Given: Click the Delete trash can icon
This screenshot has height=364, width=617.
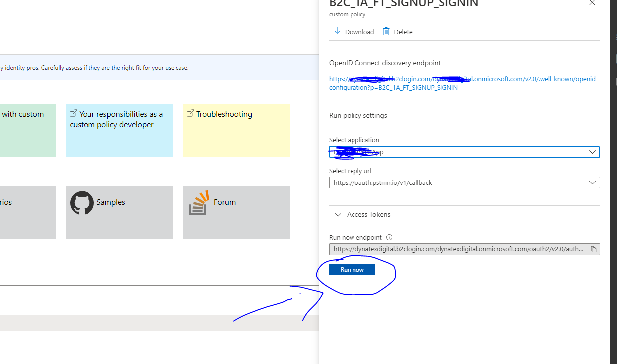Looking at the screenshot, I should point(386,32).
